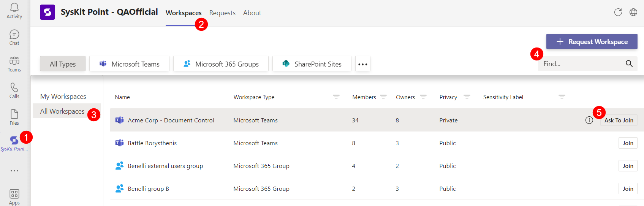
Task: Click Teams icon beside Battle Borysthenis
Action: (x=119, y=143)
